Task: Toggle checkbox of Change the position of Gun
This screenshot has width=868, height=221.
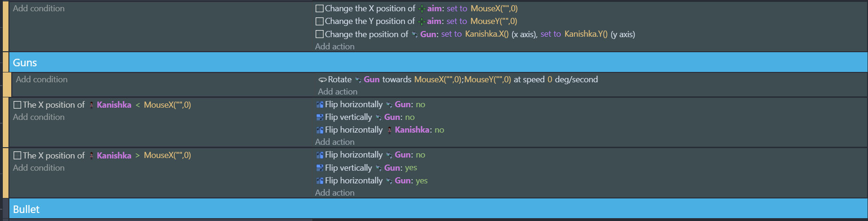Action: click(319, 34)
